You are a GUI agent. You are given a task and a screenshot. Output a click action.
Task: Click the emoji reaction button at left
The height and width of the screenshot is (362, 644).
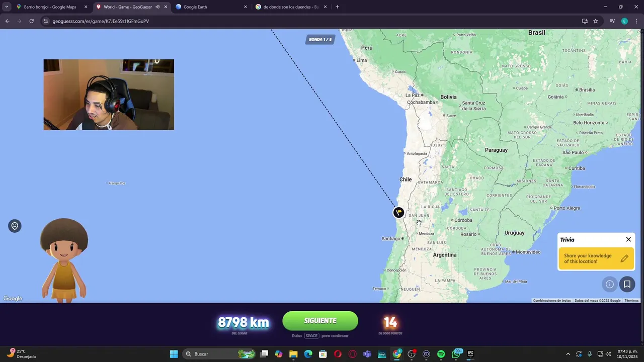15,226
